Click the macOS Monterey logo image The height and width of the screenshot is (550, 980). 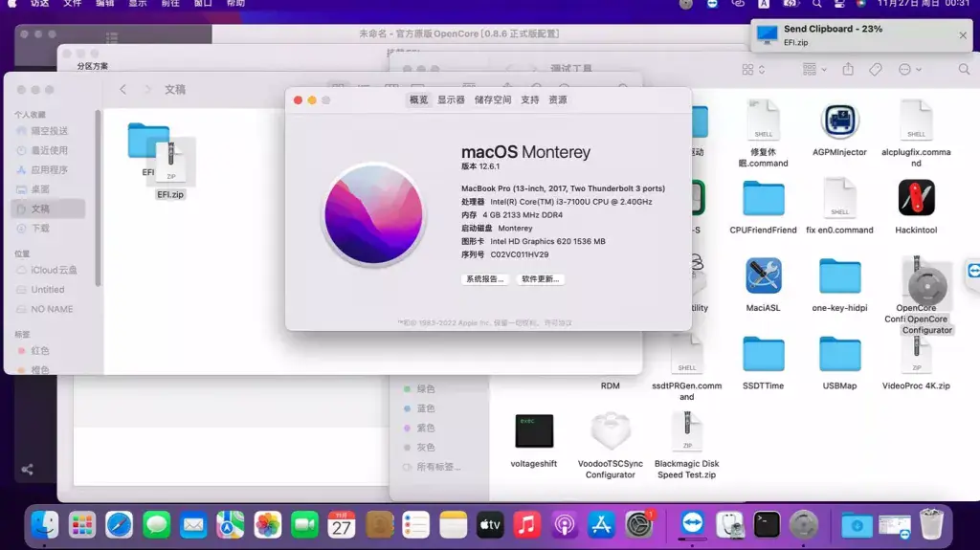[374, 214]
